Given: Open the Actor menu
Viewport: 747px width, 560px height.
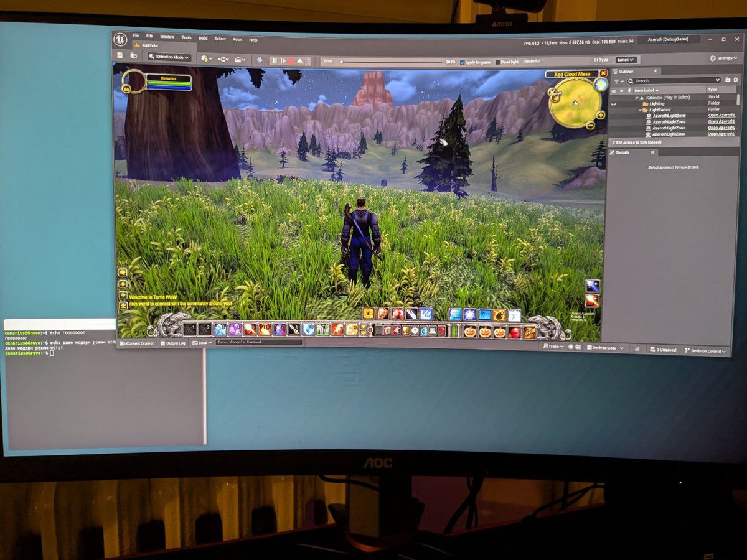Looking at the screenshot, I should pyautogui.click(x=237, y=39).
